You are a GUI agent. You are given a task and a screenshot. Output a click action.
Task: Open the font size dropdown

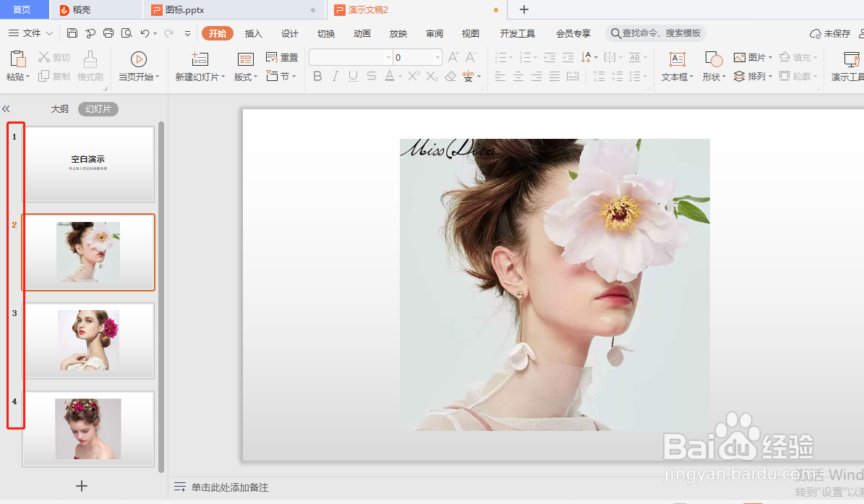click(x=438, y=57)
